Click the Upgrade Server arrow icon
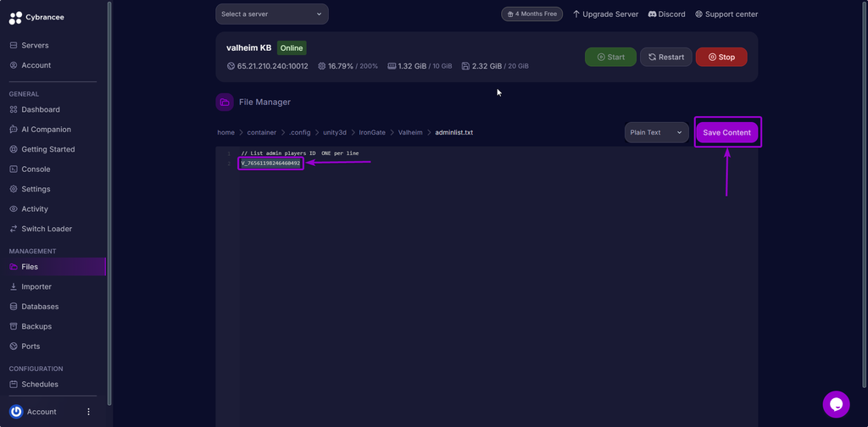The height and width of the screenshot is (427, 868). click(576, 14)
